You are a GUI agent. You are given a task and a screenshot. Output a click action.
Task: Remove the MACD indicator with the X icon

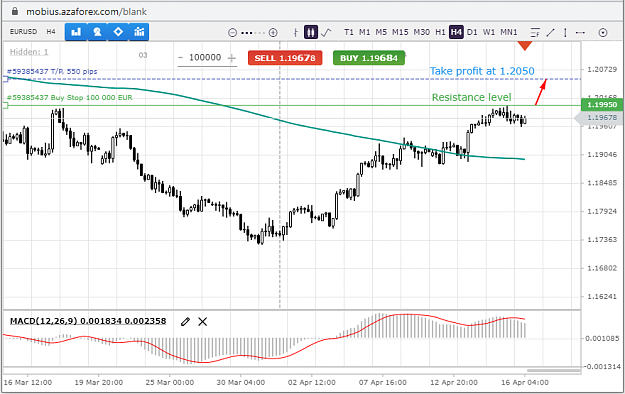(203, 321)
